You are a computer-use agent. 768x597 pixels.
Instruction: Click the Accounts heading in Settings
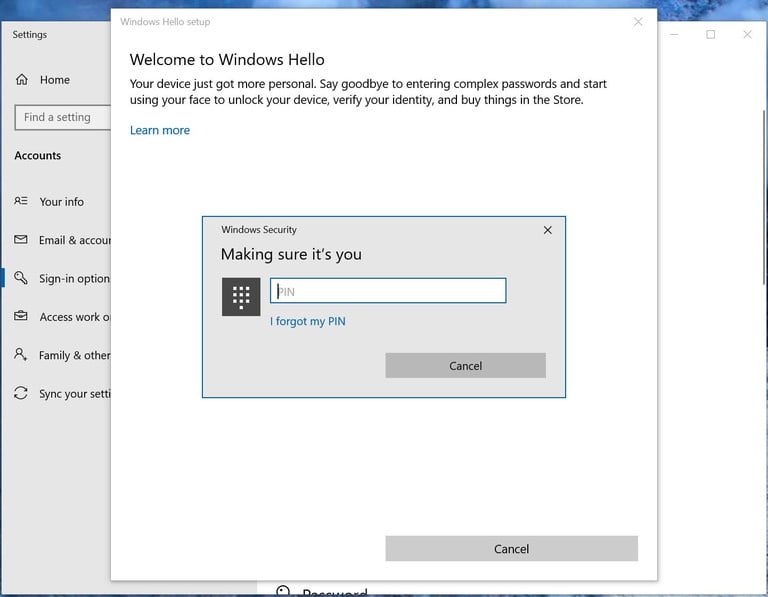point(38,156)
